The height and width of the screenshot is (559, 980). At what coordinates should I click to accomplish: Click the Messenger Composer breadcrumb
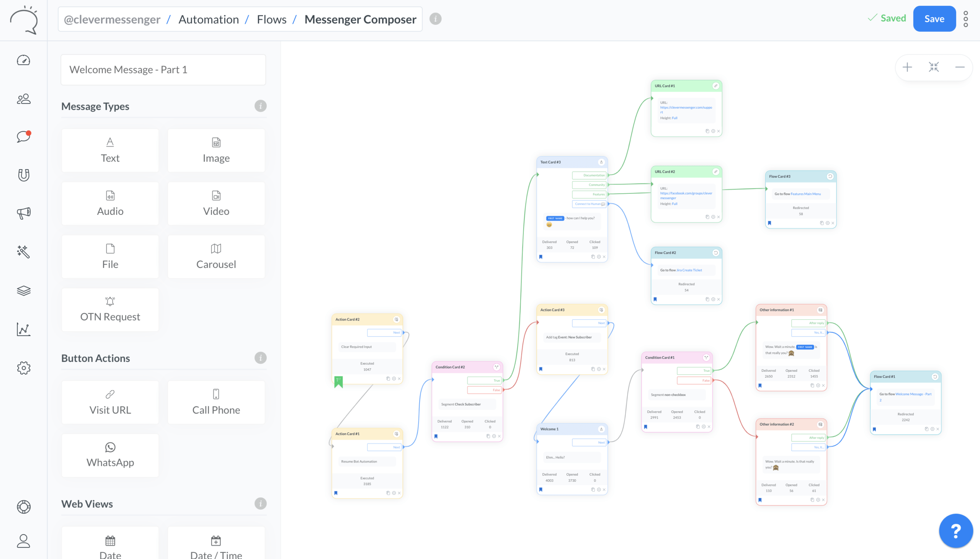coord(360,19)
